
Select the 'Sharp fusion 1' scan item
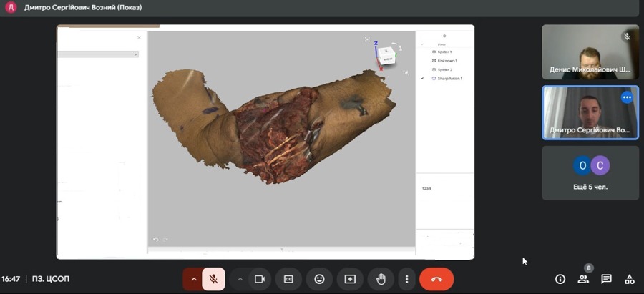pyautogui.click(x=449, y=78)
